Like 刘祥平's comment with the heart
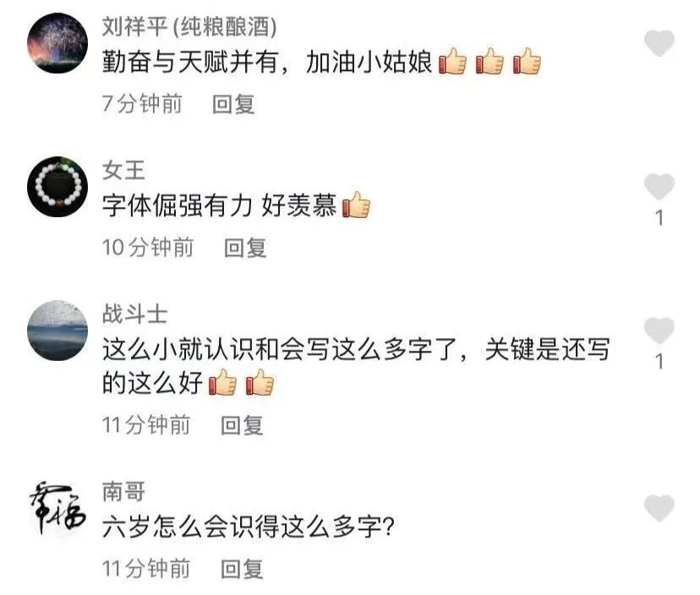 tap(659, 43)
